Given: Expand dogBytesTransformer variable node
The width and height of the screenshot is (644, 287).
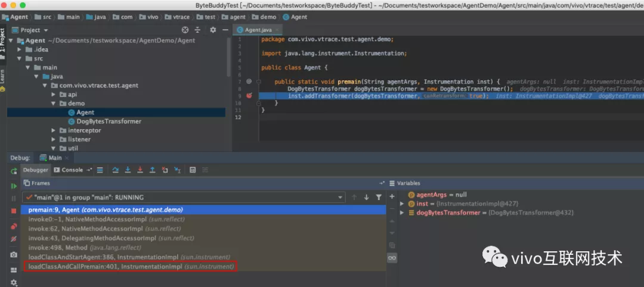Looking at the screenshot, I should point(402,213).
